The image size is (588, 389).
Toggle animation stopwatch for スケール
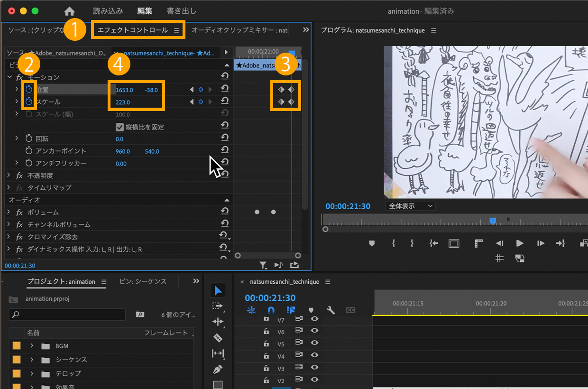29,102
